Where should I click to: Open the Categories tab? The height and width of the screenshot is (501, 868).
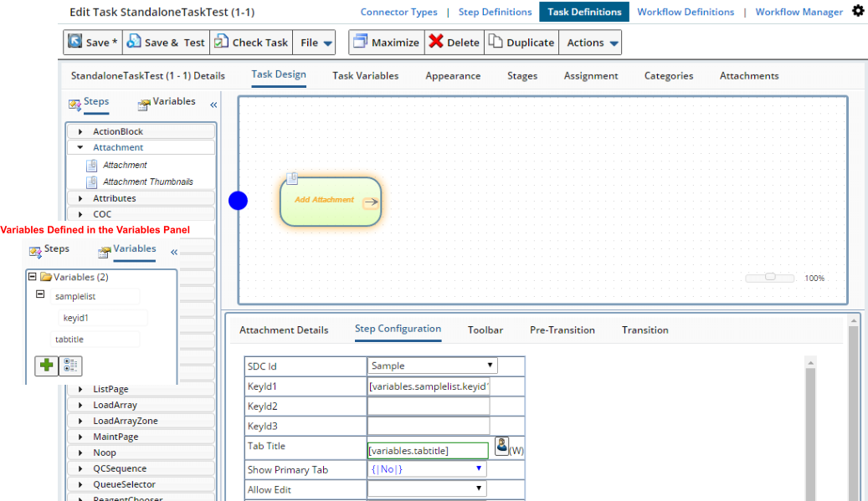[x=668, y=76]
